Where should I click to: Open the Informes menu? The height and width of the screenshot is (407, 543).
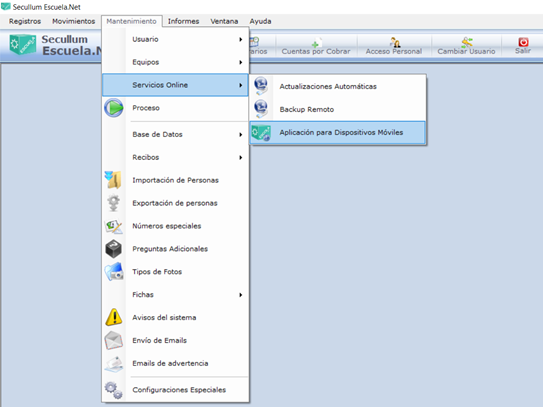(x=183, y=21)
